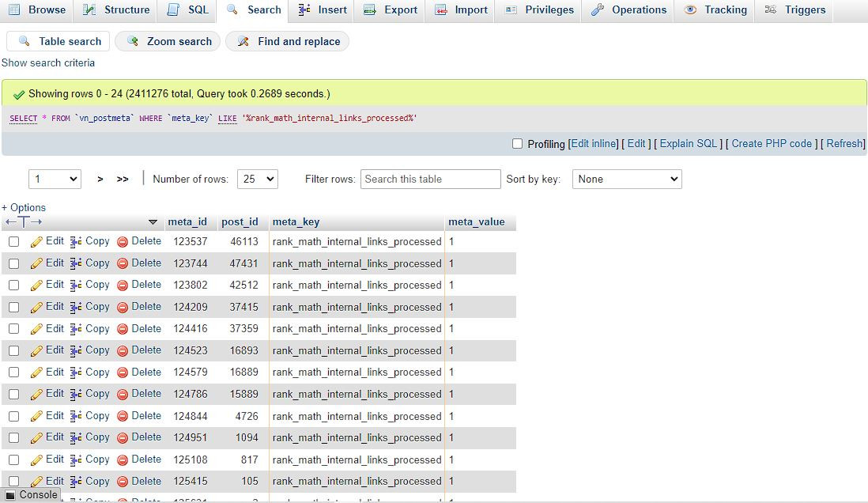Sort by meta_key column header
Image resolution: width=868 pixels, height=503 pixels.
click(296, 222)
